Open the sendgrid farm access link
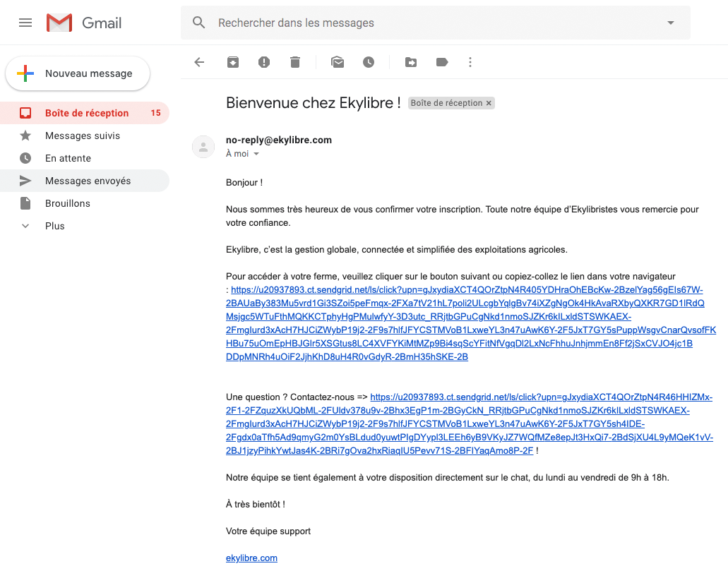This screenshot has width=728, height=566. click(x=471, y=323)
